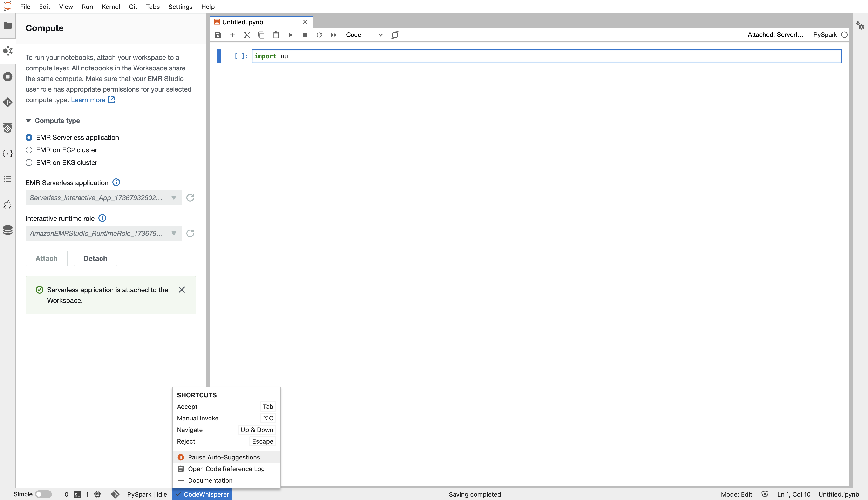Close the Untitled.ipynb tab
Screen dimensions: 868x500
coord(305,22)
